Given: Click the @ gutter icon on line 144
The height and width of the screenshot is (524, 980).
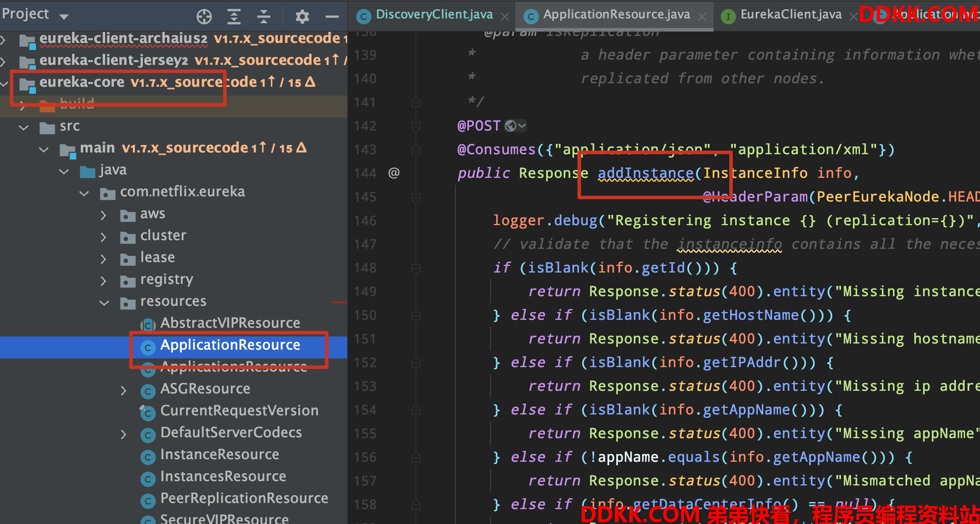Looking at the screenshot, I should coord(394,173).
